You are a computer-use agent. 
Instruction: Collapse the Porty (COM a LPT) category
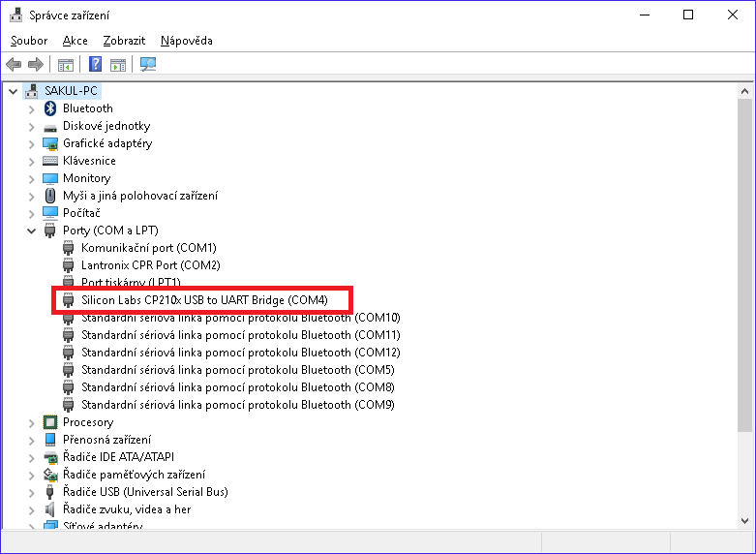[x=31, y=231]
